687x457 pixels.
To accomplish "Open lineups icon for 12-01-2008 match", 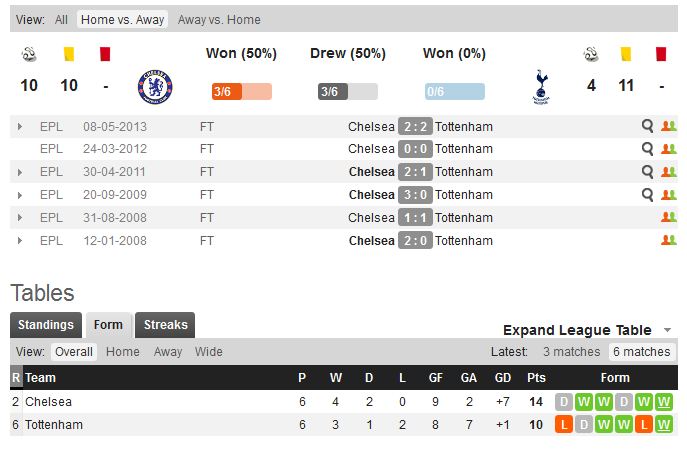I will (x=669, y=240).
